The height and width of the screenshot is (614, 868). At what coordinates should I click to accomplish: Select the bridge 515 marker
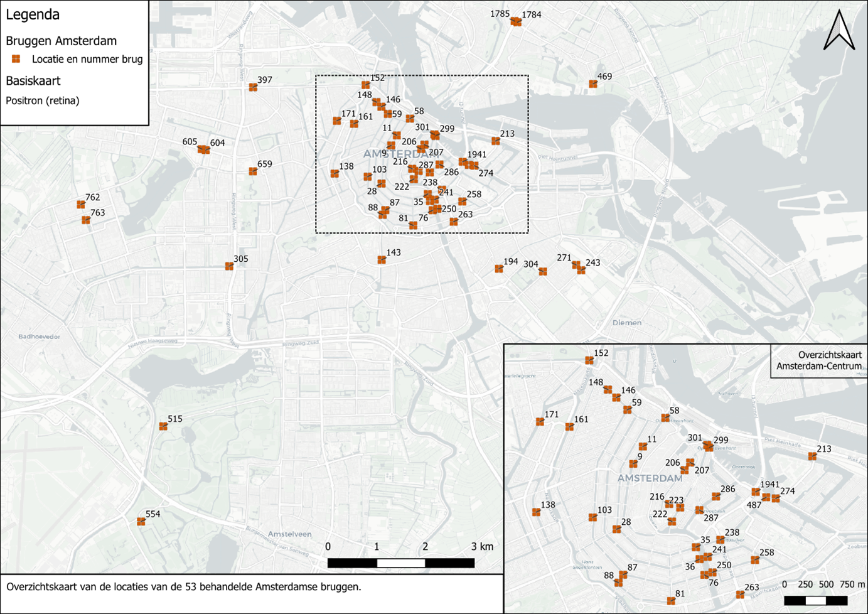[163, 426]
